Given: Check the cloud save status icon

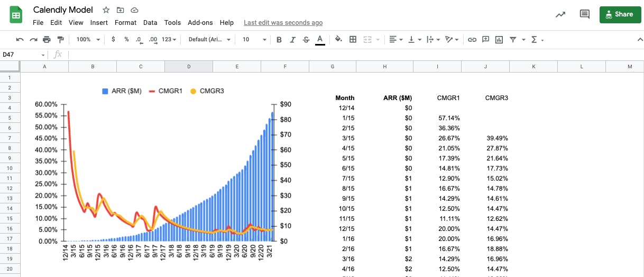Looking at the screenshot, I should (134, 10).
